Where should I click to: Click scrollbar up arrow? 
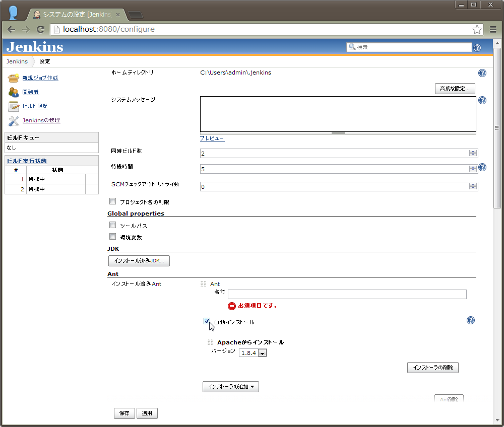click(497, 43)
